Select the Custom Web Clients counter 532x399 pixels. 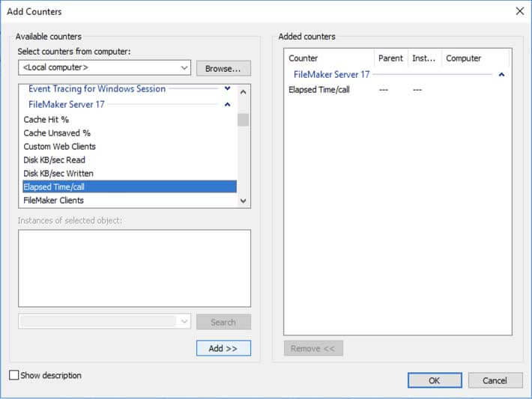130,147
